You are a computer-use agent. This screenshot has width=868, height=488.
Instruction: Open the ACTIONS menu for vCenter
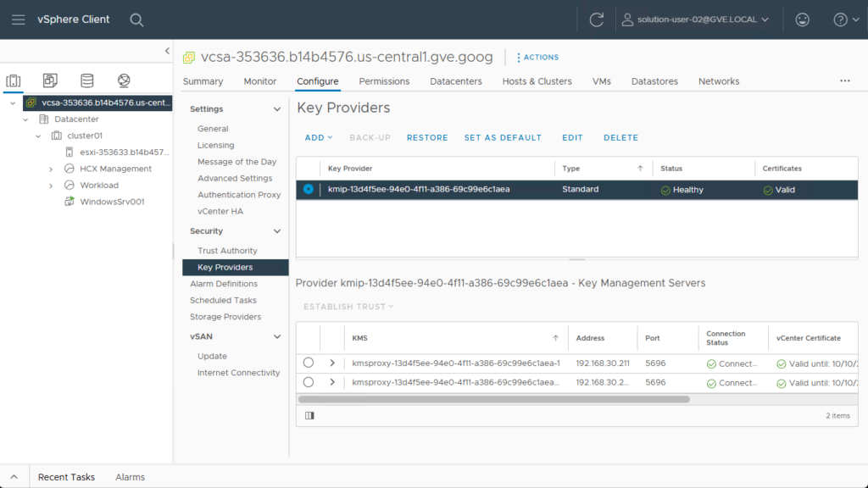(537, 58)
